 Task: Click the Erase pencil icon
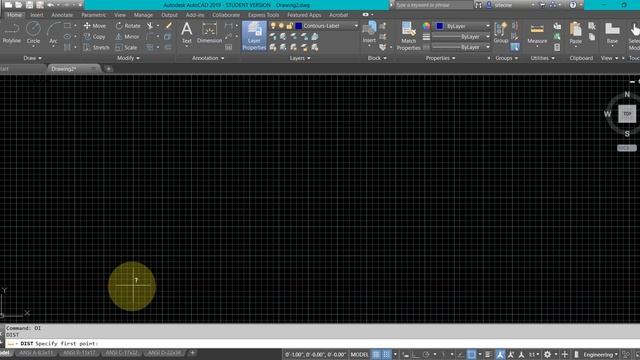pyautogui.click(x=168, y=26)
